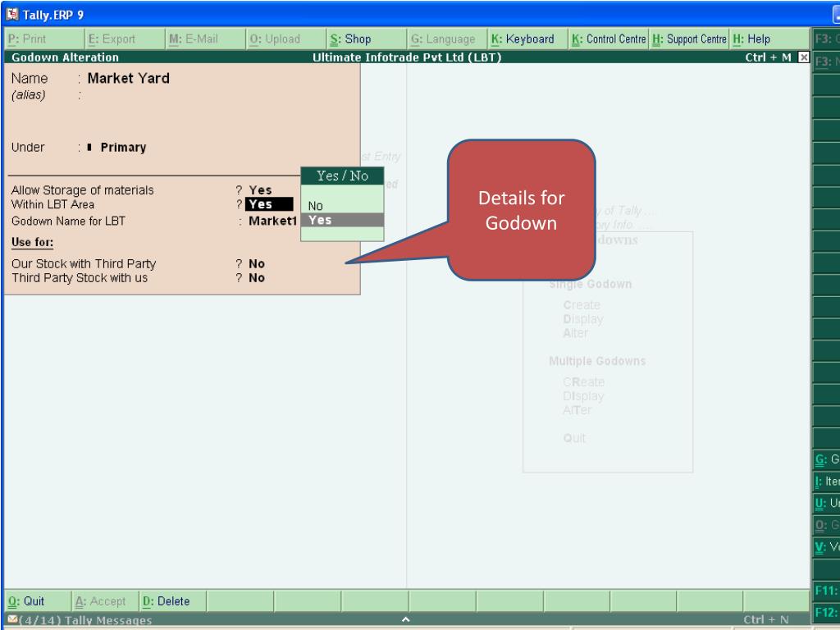Click the Ctrl + N label
This screenshot has width=840, height=630.
(x=767, y=619)
